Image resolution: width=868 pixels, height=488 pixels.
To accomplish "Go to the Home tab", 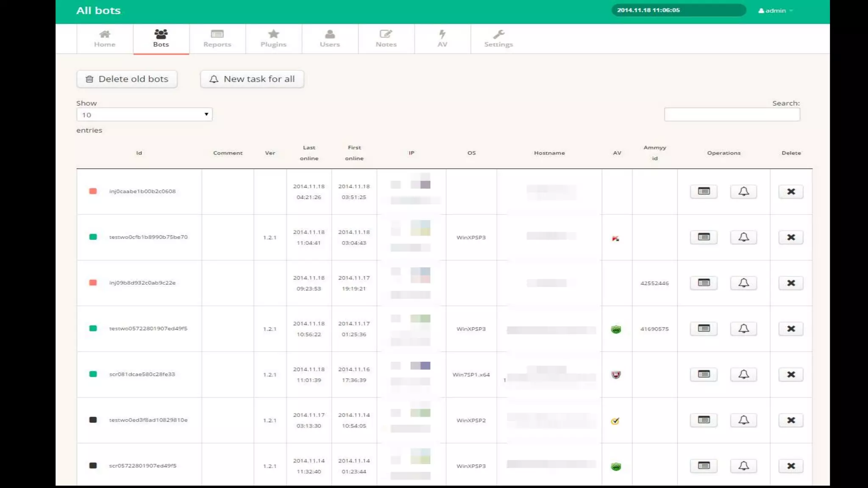I will pyautogui.click(x=105, y=39).
